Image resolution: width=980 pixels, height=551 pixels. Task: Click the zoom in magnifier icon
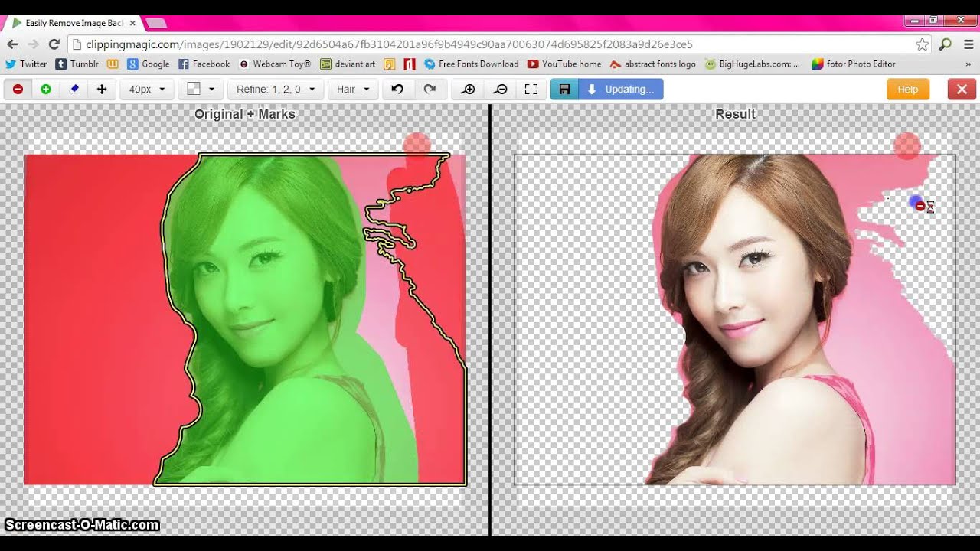pyautogui.click(x=469, y=90)
